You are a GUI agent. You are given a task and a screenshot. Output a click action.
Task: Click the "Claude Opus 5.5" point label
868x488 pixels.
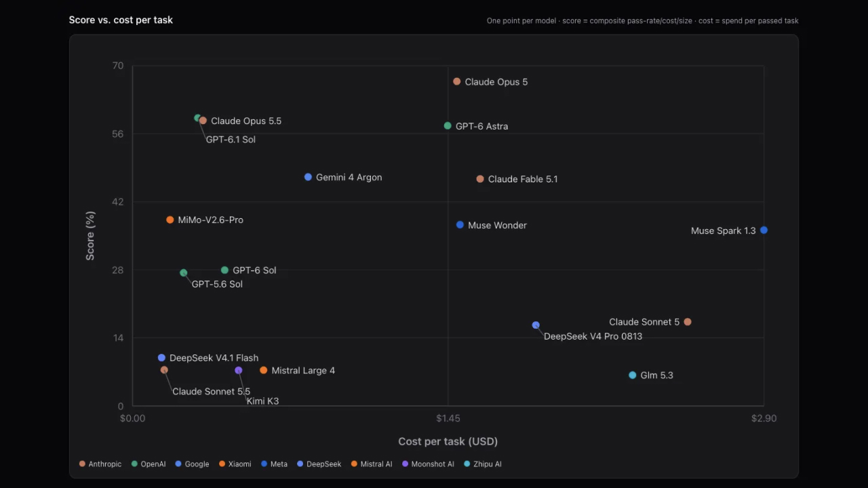click(246, 121)
